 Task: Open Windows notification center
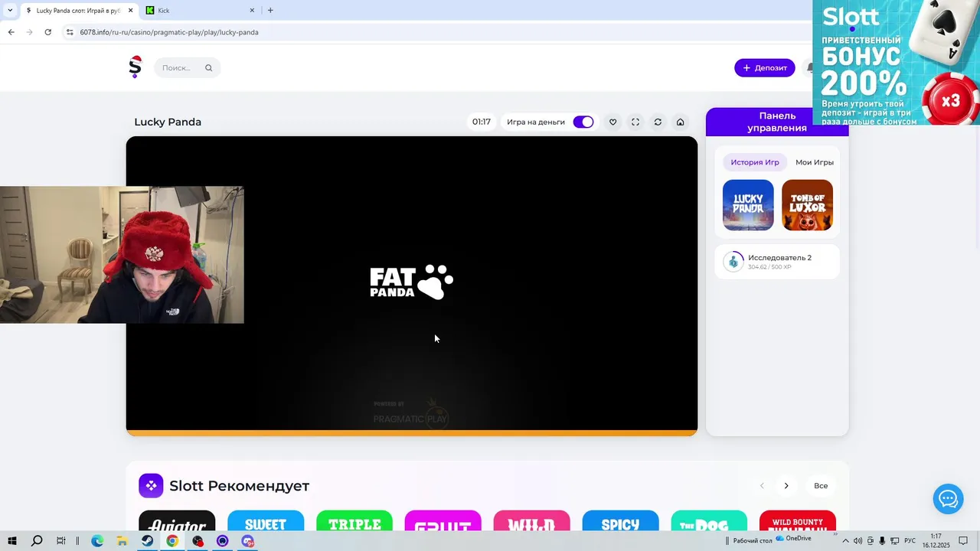963,541
